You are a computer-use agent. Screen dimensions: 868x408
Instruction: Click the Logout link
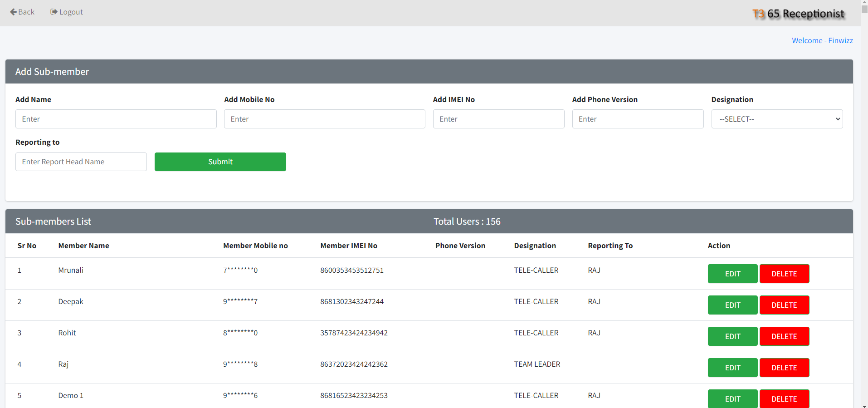point(67,12)
